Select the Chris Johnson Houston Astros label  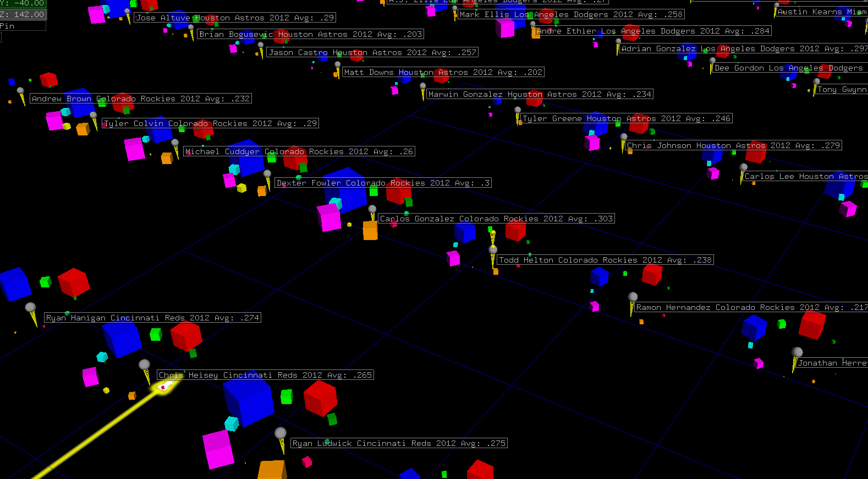[733, 145]
